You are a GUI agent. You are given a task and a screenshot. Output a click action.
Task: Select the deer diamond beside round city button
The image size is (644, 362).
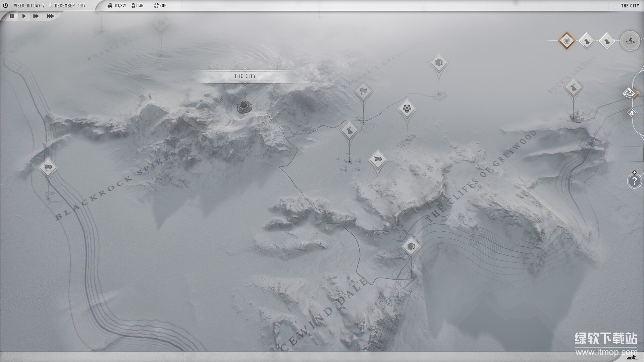[607, 41]
